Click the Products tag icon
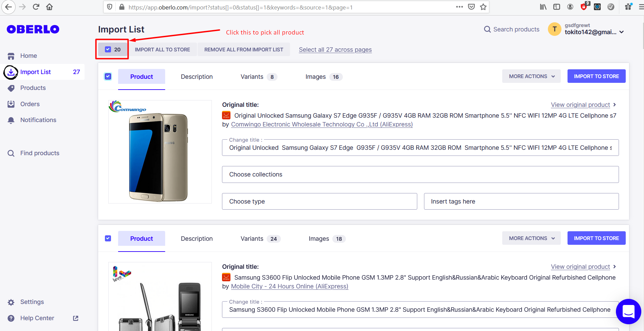 tap(11, 88)
